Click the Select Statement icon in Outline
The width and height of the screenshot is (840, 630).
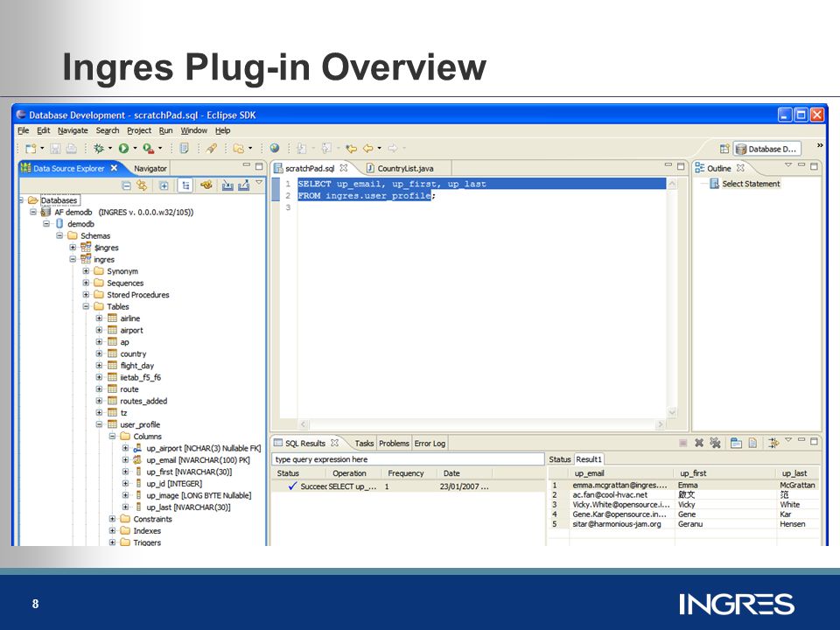714,184
